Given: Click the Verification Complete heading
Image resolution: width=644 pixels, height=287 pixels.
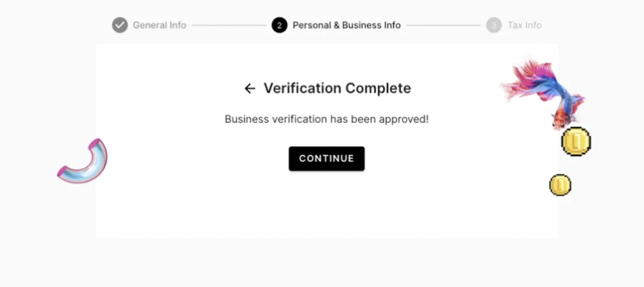Looking at the screenshot, I should click(337, 89).
